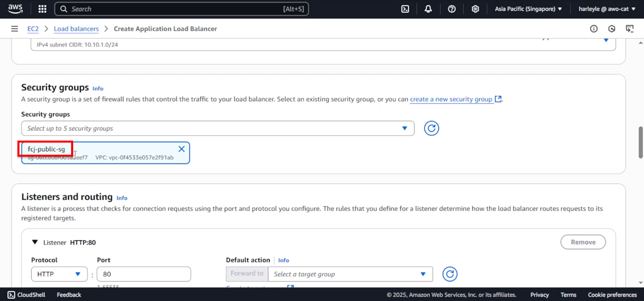Go to EC2 breadcrumb

(x=33, y=29)
